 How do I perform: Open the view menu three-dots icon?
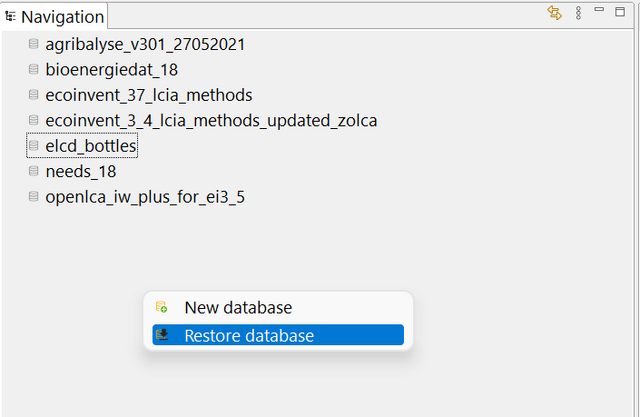(x=578, y=13)
